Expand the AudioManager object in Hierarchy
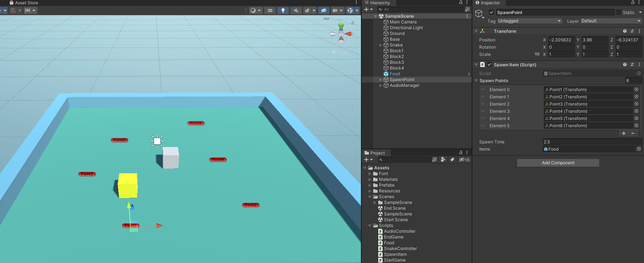 click(x=380, y=85)
